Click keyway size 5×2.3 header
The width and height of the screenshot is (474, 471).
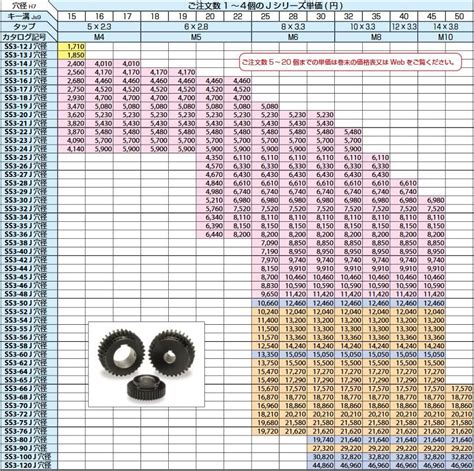click(99, 27)
